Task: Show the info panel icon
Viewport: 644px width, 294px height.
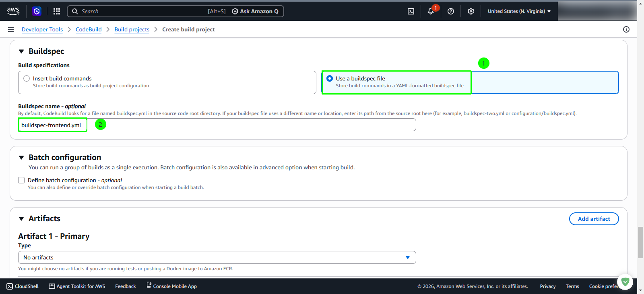Action: pos(626,29)
